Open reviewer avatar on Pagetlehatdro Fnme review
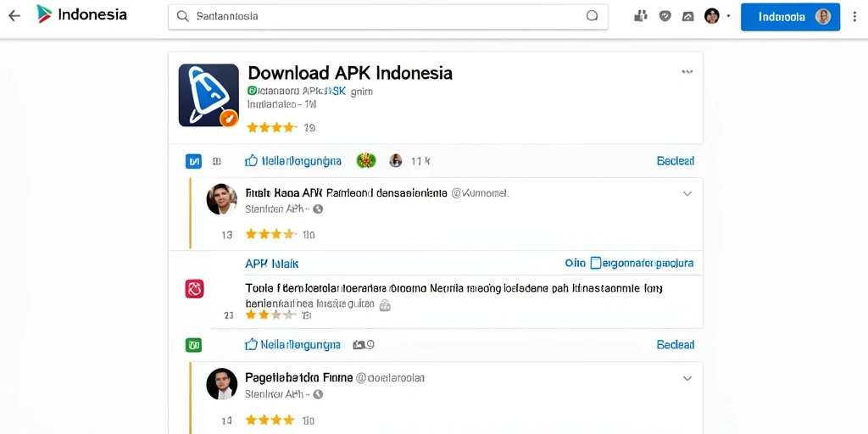Image resolution: width=868 pixels, height=434 pixels. click(x=221, y=384)
